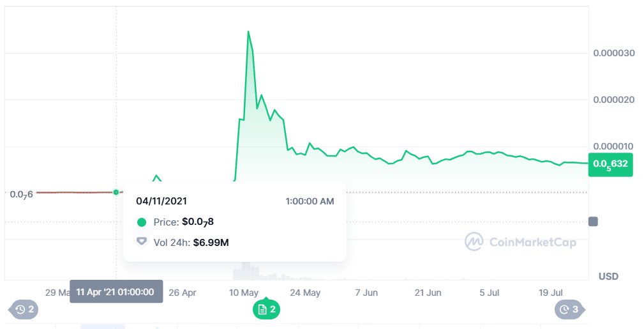Click the clock event marker showing 3
The height and width of the screenshot is (329, 644).
point(569,310)
